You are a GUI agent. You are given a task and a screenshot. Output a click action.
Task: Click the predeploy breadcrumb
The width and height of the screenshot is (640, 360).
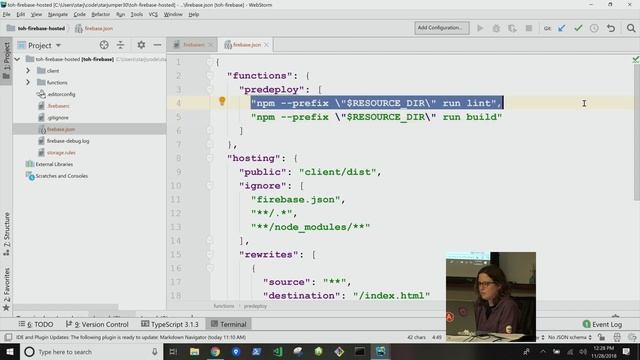[x=255, y=306]
